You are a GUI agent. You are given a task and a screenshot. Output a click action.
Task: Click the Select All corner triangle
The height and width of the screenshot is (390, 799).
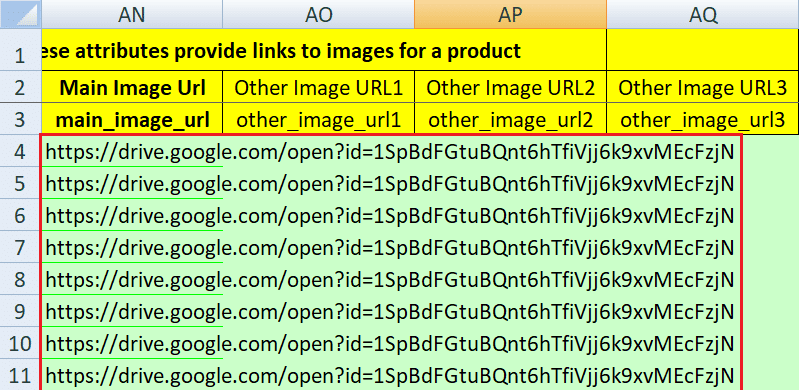20,14
